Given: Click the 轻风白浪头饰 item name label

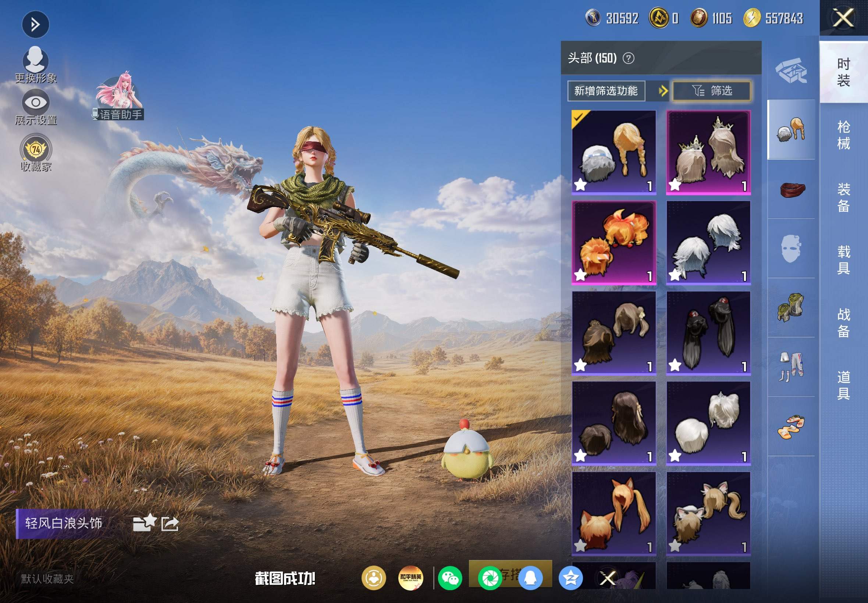Looking at the screenshot, I should [x=64, y=523].
